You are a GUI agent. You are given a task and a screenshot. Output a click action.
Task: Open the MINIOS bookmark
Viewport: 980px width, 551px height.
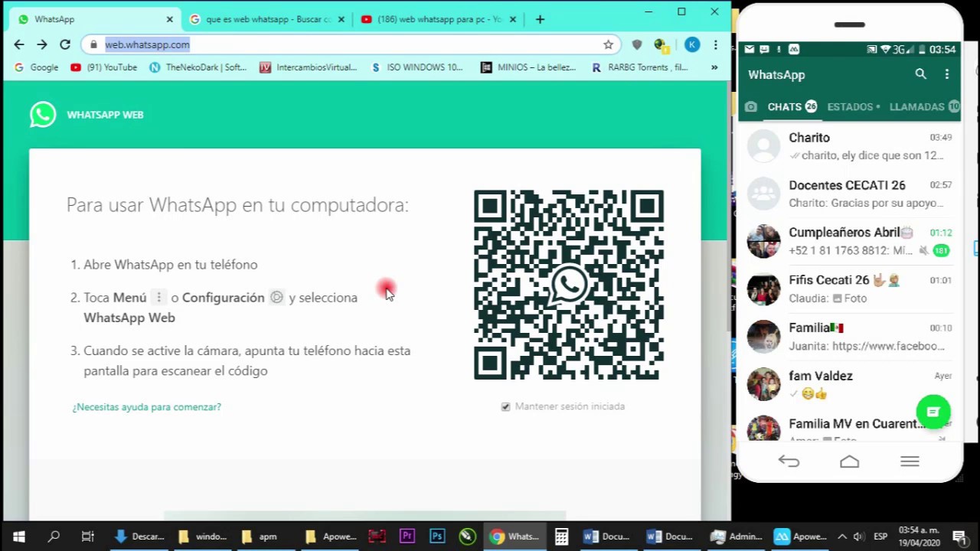[x=528, y=67]
